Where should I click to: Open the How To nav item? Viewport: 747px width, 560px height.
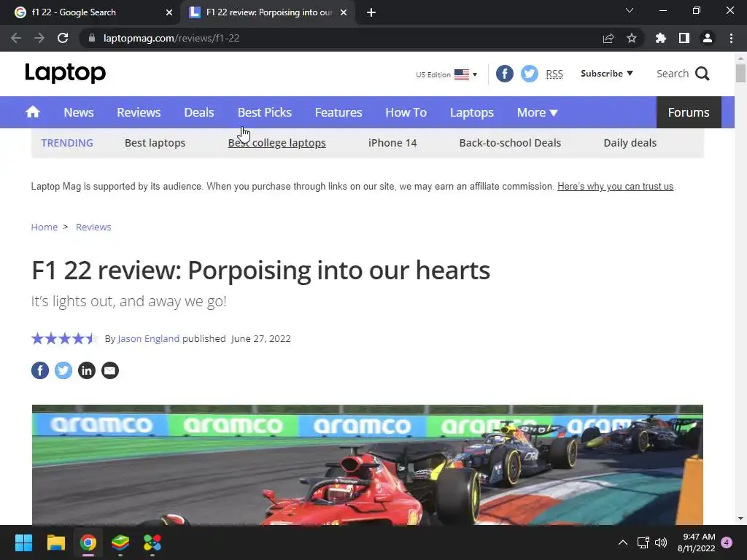406,112
